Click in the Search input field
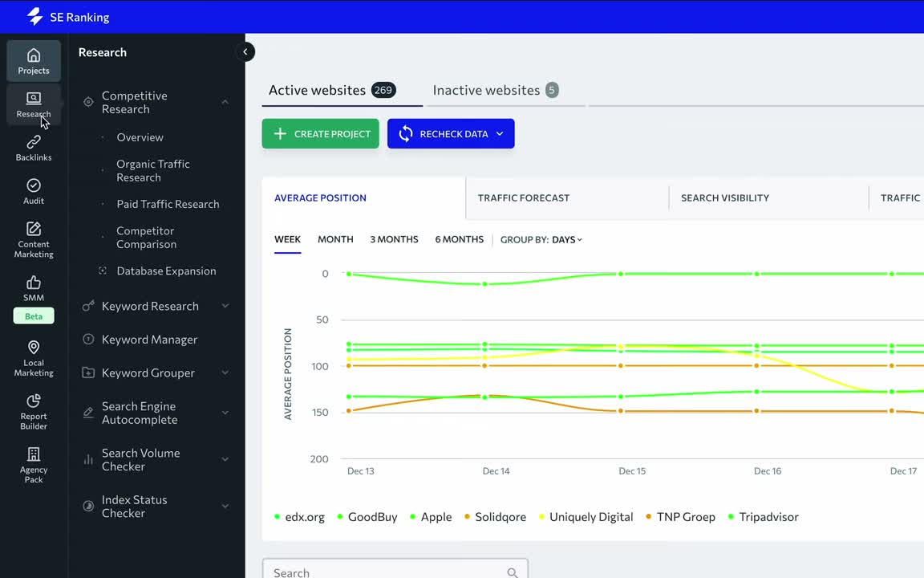Screen dimensions: 924x578 [x=395, y=570]
